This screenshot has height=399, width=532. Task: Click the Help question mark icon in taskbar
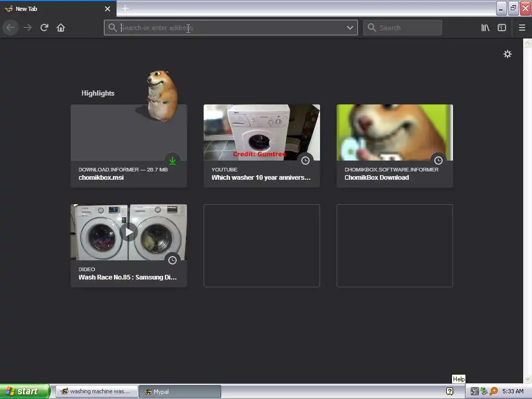coord(449,391)
